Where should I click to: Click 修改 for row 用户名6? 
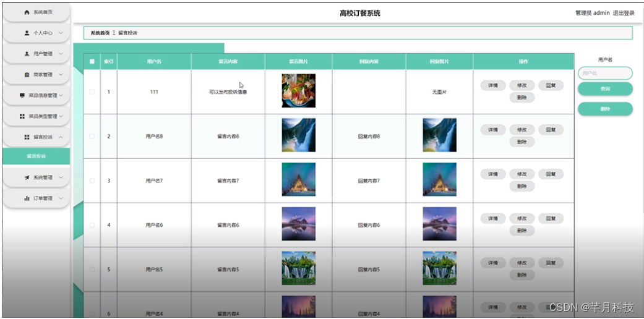tap(522, 218)
